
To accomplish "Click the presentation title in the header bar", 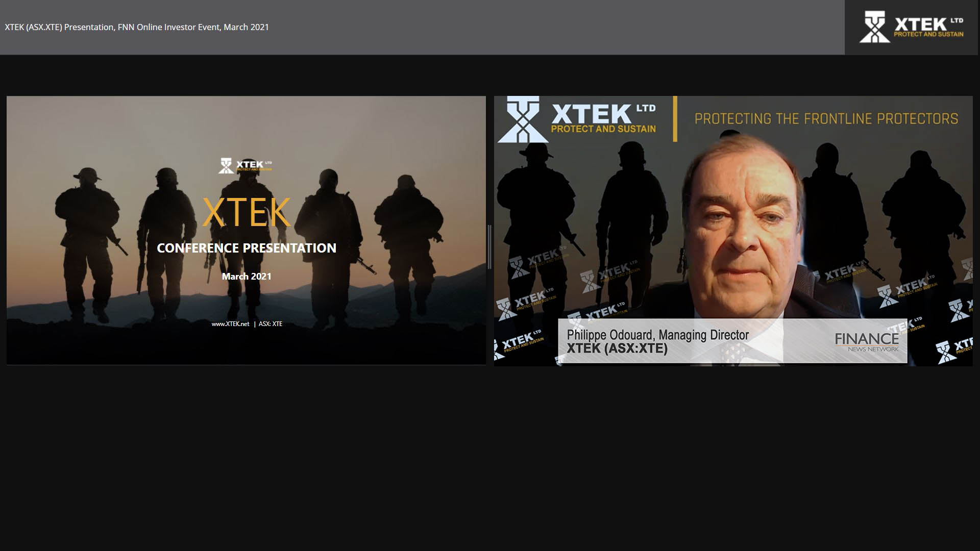I will [137, 27].
